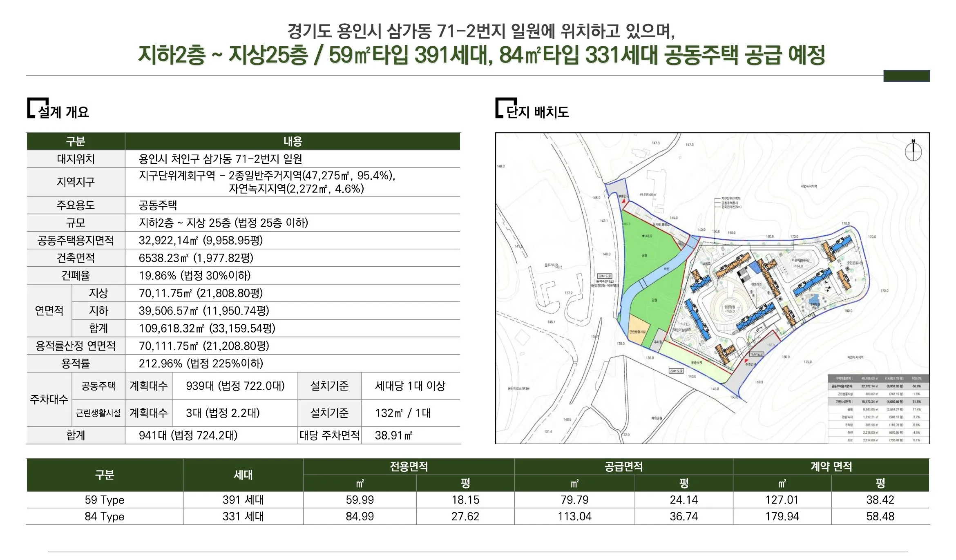Viewport: 956px width, 560px height.
Task: Click the area legend table inside site map
Action: (x=878, y=409)
